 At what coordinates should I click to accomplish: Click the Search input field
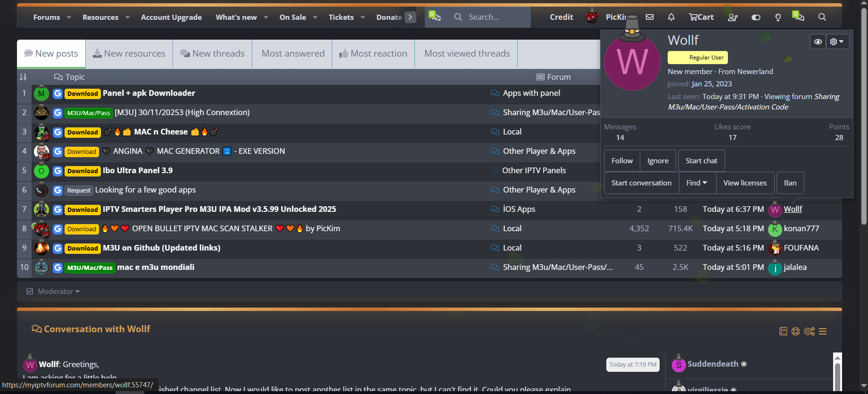pyautogui.click(x=495, y=17)
